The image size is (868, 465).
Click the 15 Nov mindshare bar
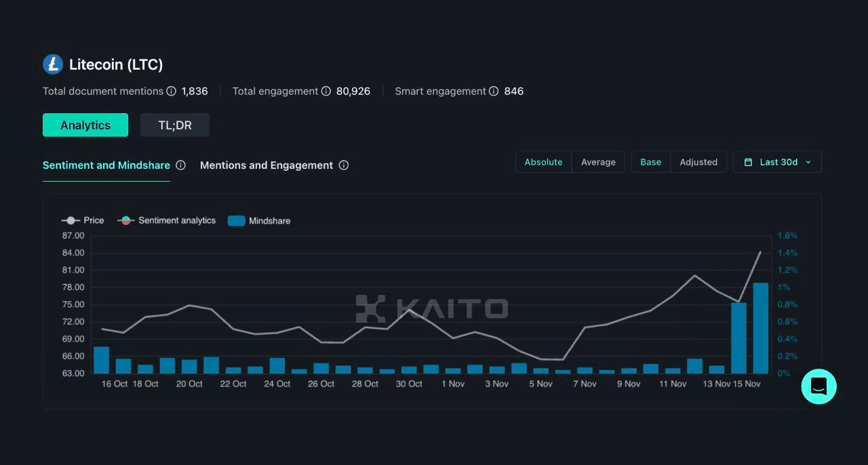(x=761, y=328)
